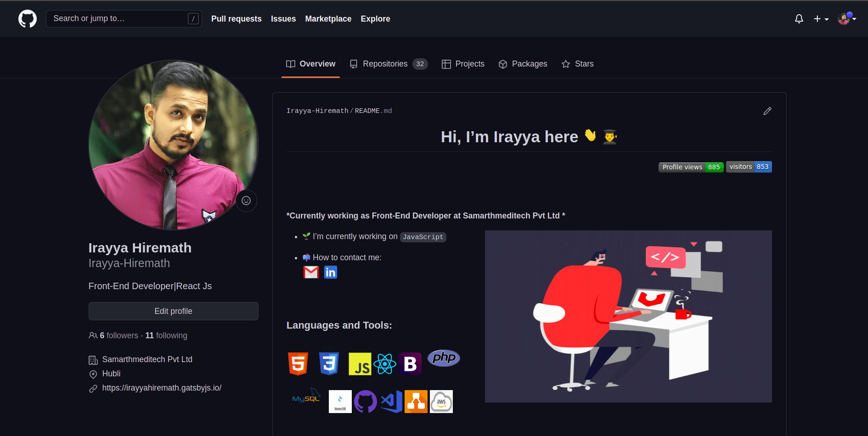This screenshot has height=436, width=868.
Task: Select Pull requests in top navigation
Action: (x=237, y=19)
